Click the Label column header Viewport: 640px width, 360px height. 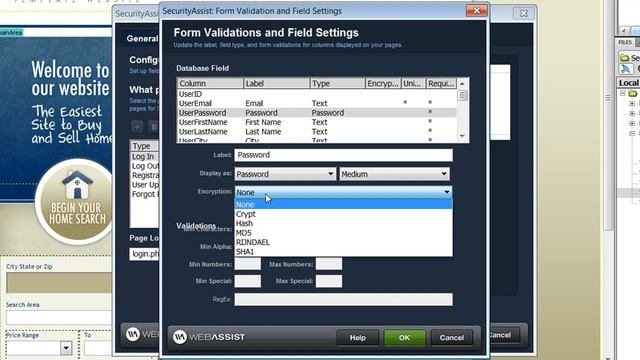pyautogui.click(x=276, y=83)
